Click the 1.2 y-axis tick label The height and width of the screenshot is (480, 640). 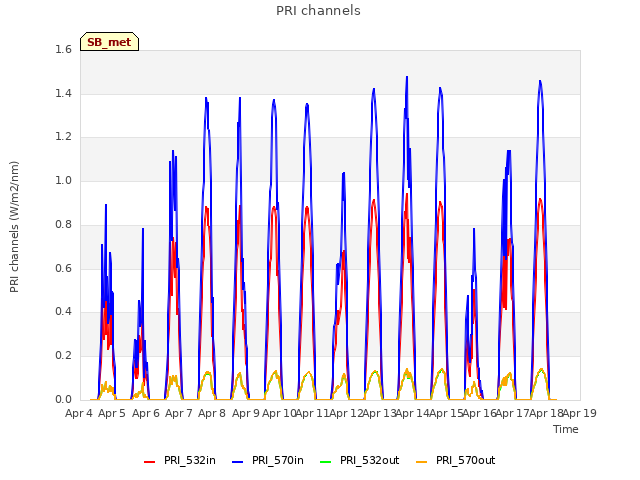click(63, 137)
